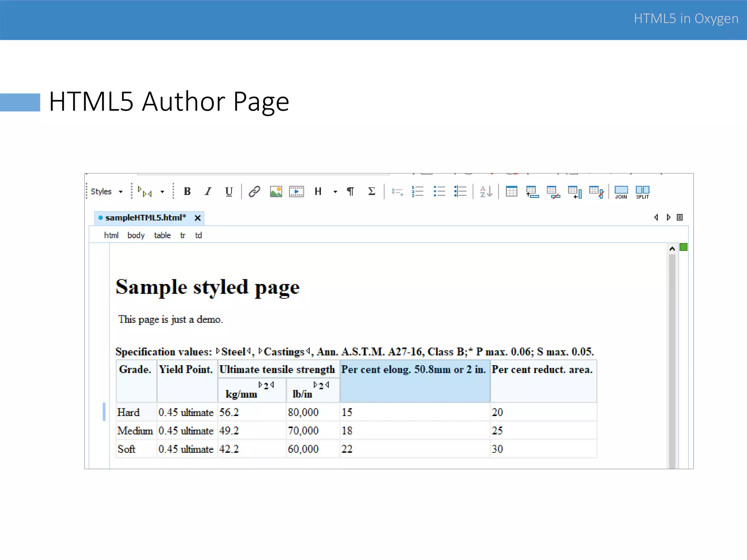The image size is (747, 560).
Task: Select Ultimate tensile strength header cell
Action: [x=278, y=369]
